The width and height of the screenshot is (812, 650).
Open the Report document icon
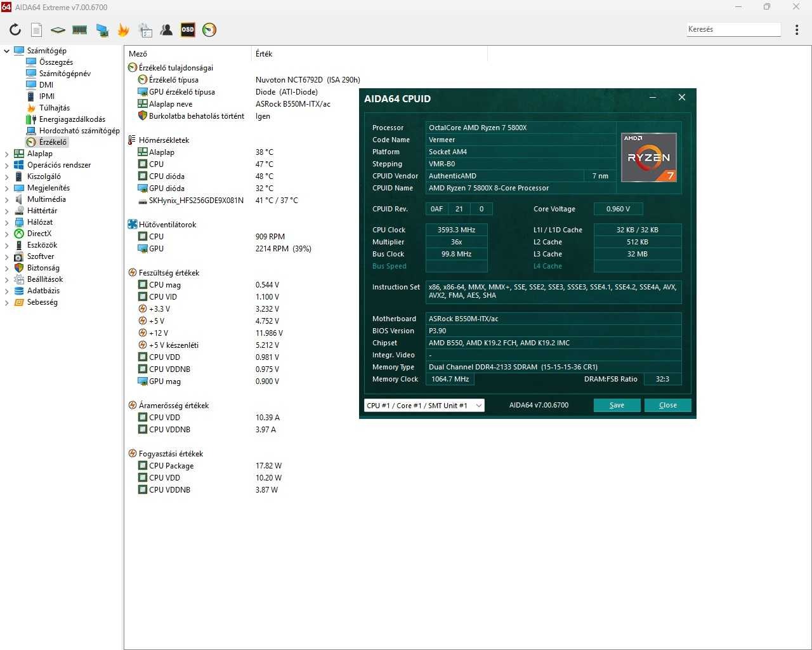pyautogui.click(x=37, y=29)
